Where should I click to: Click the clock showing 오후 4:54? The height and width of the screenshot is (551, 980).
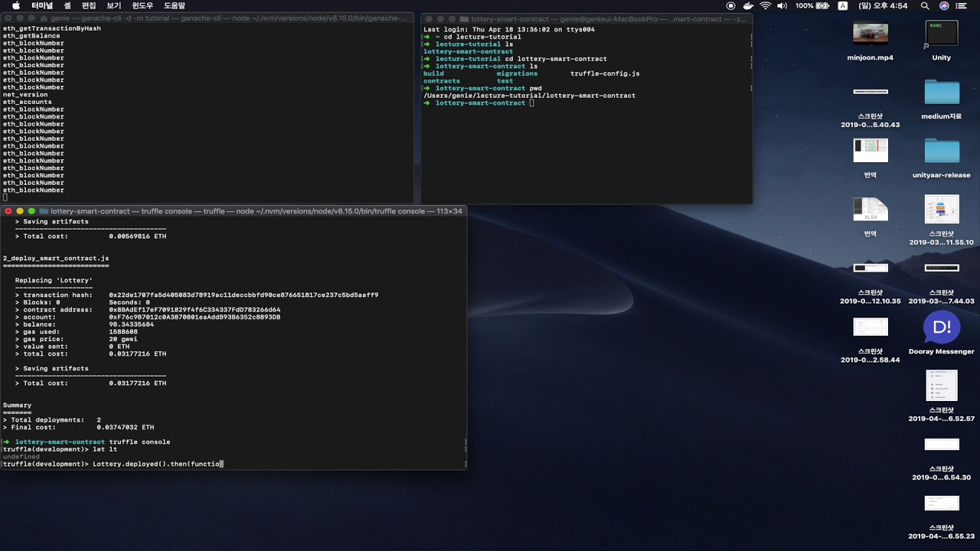883,5
